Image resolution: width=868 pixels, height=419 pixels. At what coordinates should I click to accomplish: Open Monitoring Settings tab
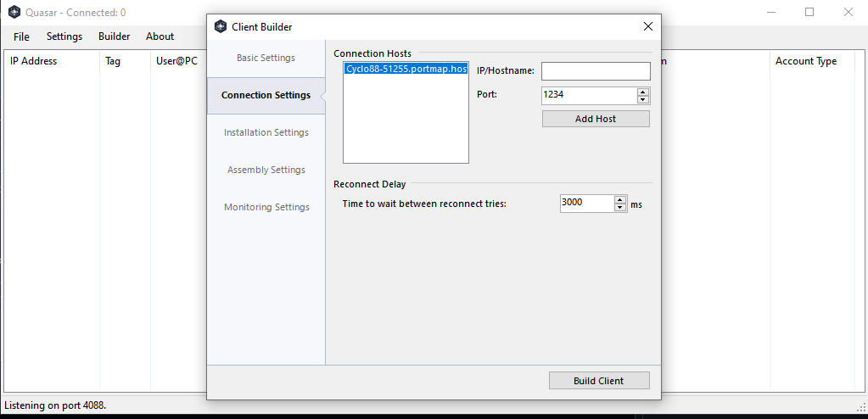pos(266,207)
